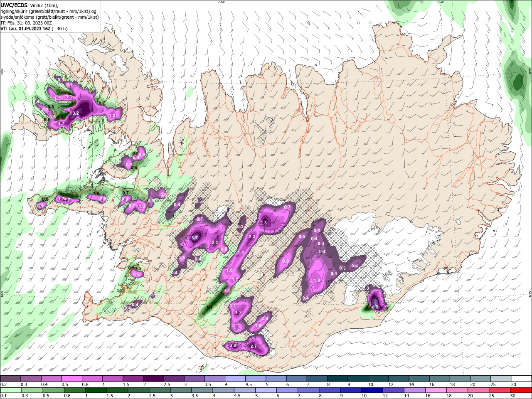Screen dimensions: 532x399
Task: Click light grey snow swatch between 25 and 30
Action: tap(500, 379)
